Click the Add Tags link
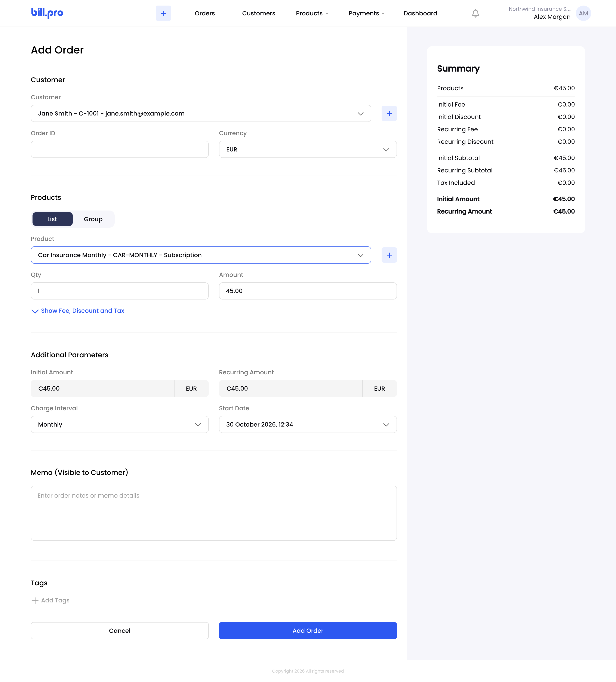 (x=55, y=600)
